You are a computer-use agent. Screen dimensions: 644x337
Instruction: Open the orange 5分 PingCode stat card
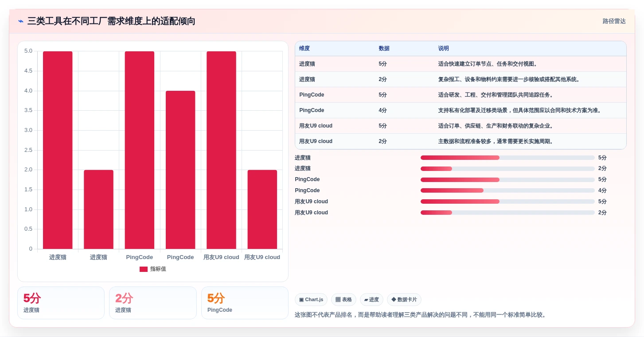click(x=245, y=303)
